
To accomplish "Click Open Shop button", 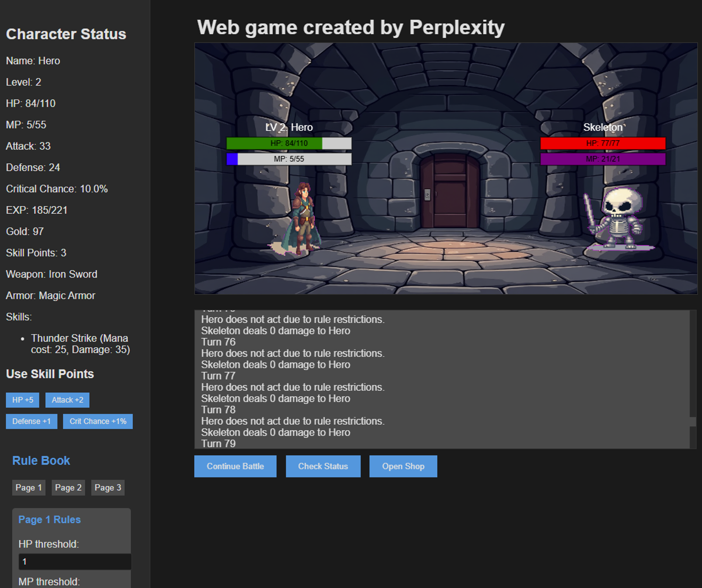I will [403, 466].
